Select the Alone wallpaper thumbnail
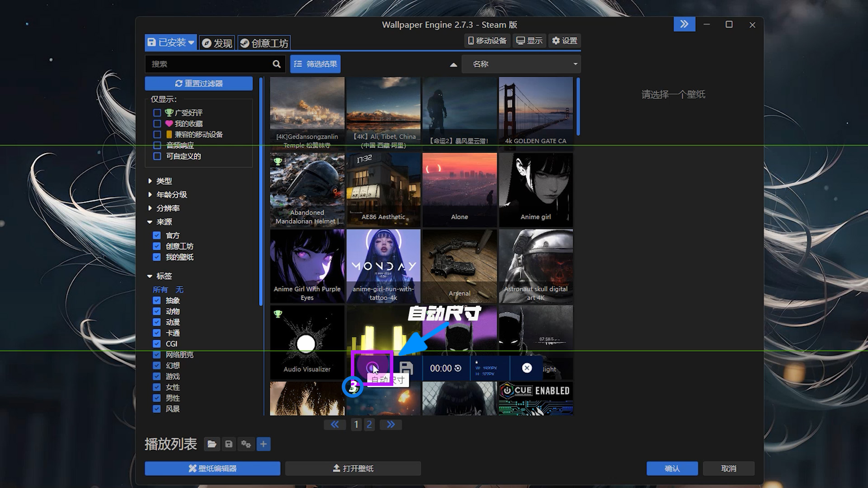The width and height of the screenshot is (868, 488). (459, 190)
